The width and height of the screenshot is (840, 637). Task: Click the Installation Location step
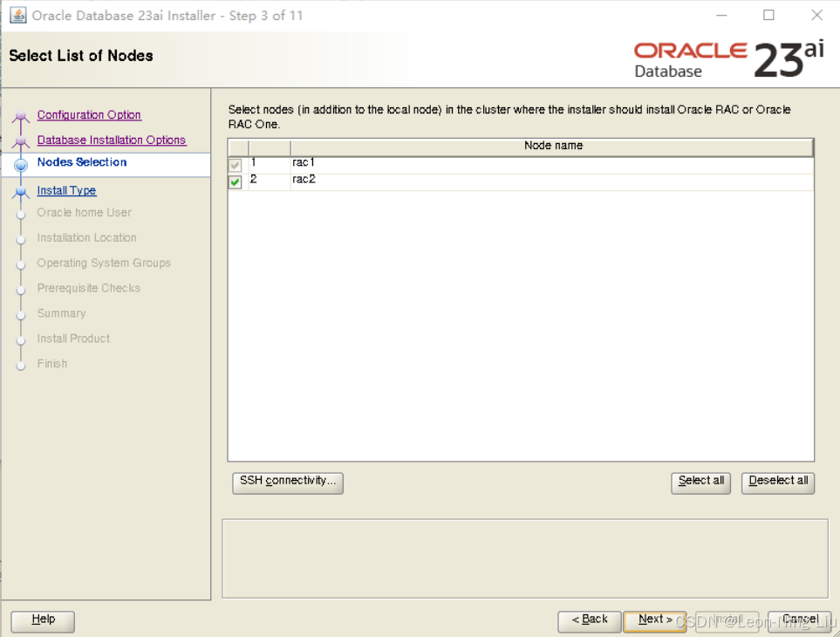[86, 238]
